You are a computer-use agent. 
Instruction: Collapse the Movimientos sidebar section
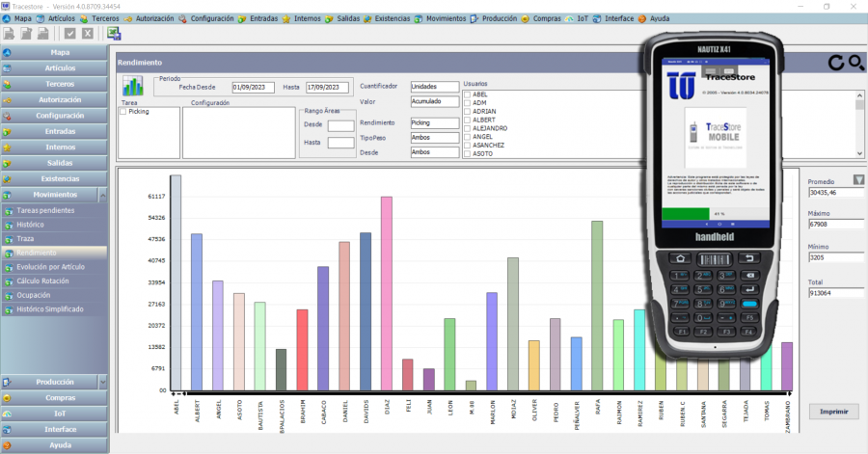click(x=55, y=194)
